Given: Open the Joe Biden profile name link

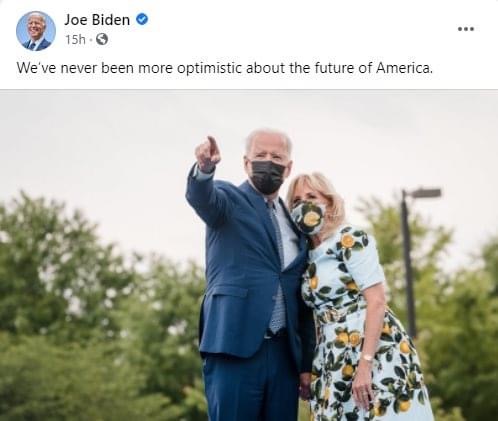Looking at the screenshot, I should 97,20.
